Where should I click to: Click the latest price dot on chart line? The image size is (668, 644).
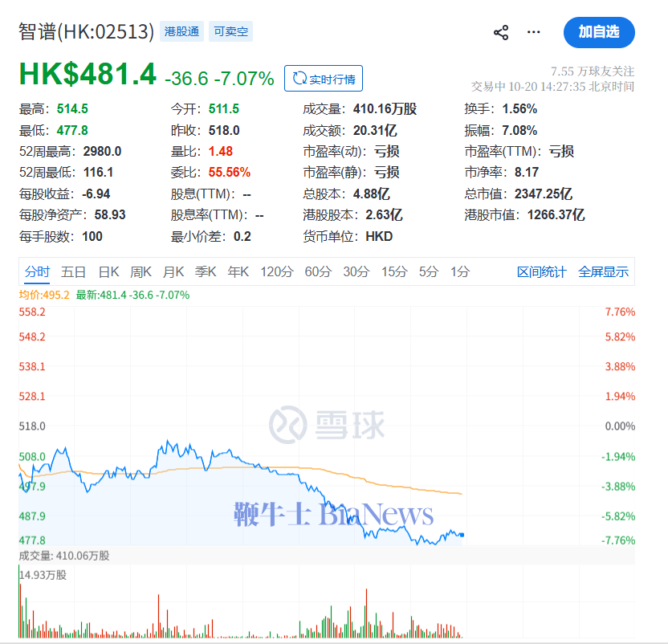pyautogui.click(x=462, y=535)
